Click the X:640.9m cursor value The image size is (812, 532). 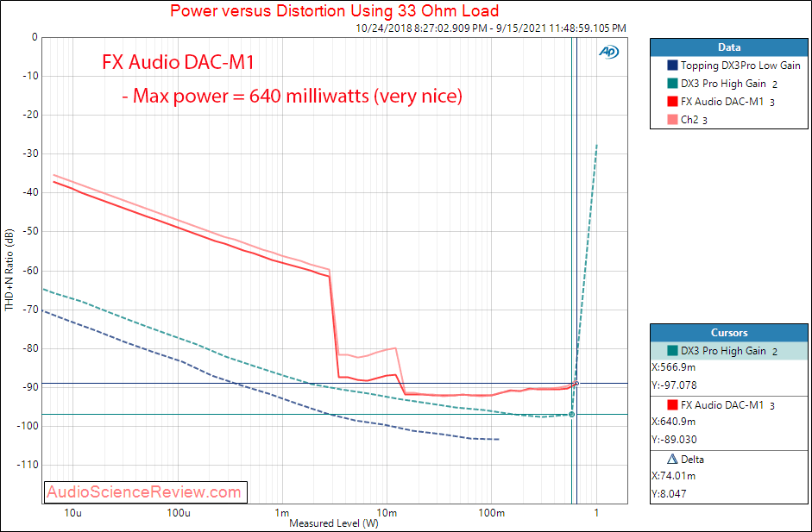click(x=673, y=422)
